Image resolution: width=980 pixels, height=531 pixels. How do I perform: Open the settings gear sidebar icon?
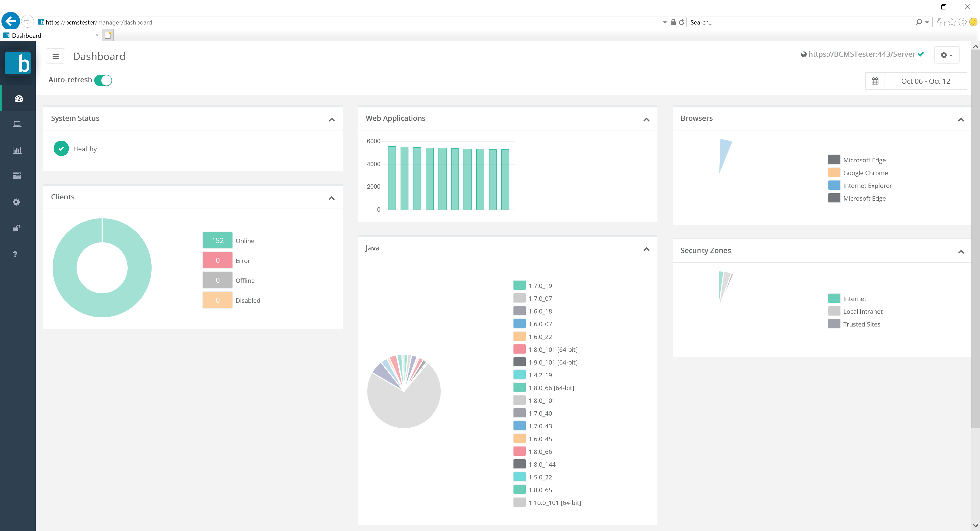pyautogui.click(x=16, y=202)
